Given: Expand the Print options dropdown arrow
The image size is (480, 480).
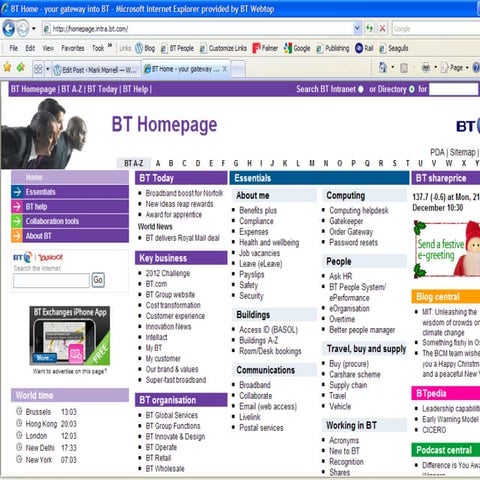Looking at the screenshot, I should (x=435, y=68).
